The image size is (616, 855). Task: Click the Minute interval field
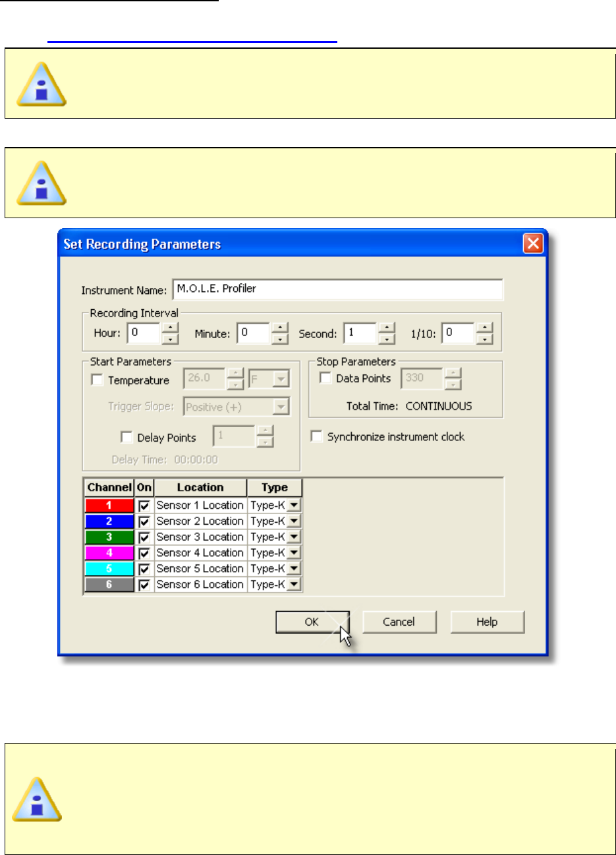click(x=254, y=333)
